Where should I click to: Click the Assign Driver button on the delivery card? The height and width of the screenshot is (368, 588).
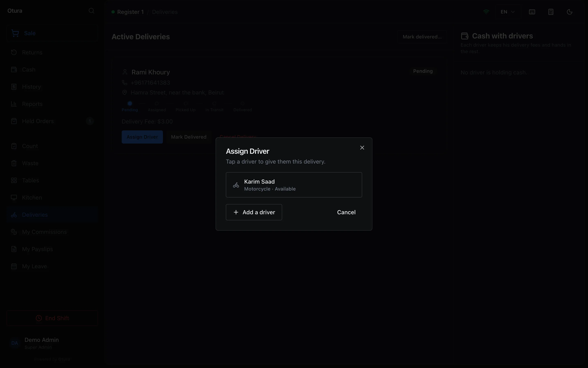click(142, 137)
